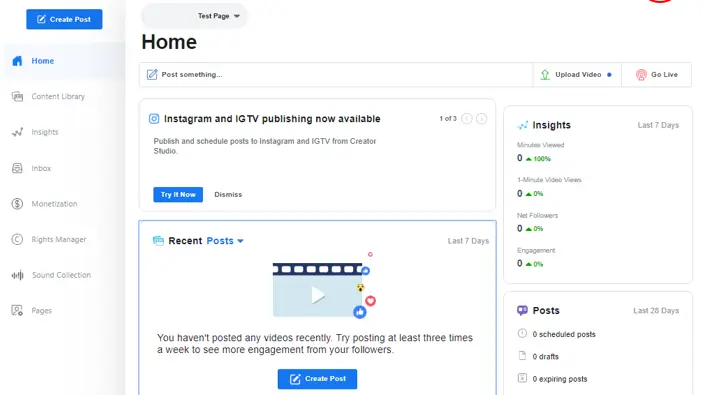Select Monetization in the left navigation

54,204
